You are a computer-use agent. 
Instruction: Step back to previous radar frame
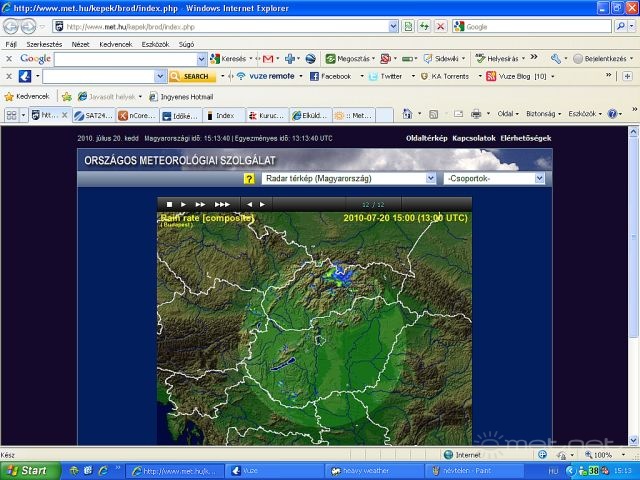coord(249,204)
